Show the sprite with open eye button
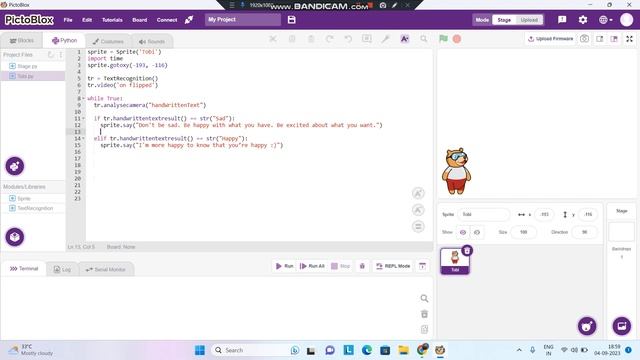Screen dimensions: 640x360 (463, 232)
